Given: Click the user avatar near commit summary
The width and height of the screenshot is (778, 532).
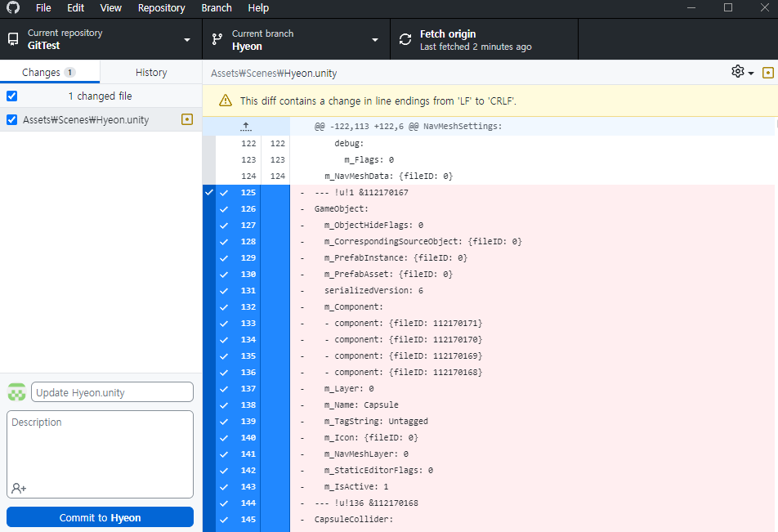Looking at the screenshot, I should [x=17, y=392].
